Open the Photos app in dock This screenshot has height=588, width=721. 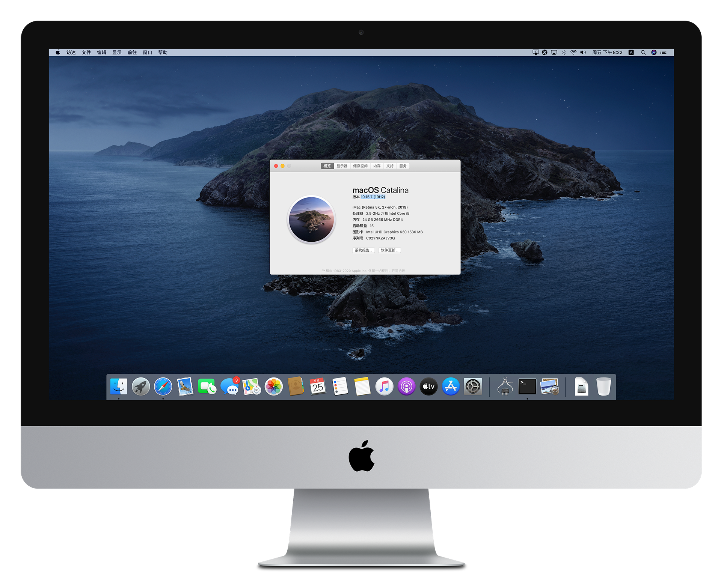click(274, 386)
